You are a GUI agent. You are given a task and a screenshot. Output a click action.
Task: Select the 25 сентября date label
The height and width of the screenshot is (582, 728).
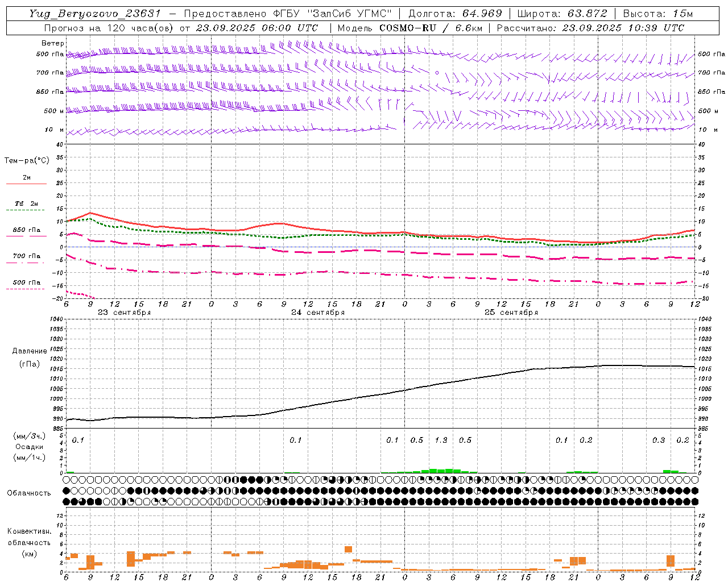[511, 313]
